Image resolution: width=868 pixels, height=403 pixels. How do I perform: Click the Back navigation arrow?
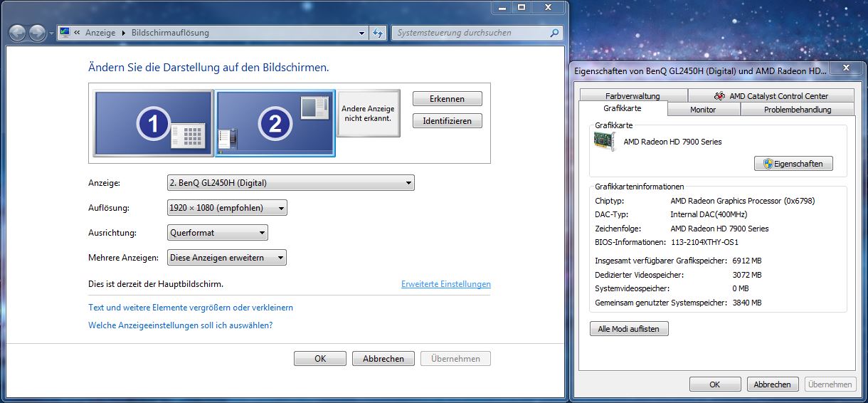(x=18, y=33)
